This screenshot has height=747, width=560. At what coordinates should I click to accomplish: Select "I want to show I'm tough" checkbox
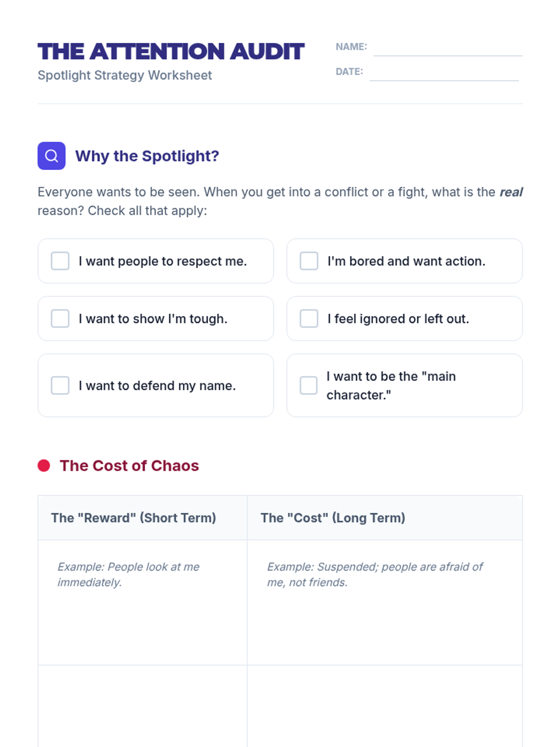(60, 318)
